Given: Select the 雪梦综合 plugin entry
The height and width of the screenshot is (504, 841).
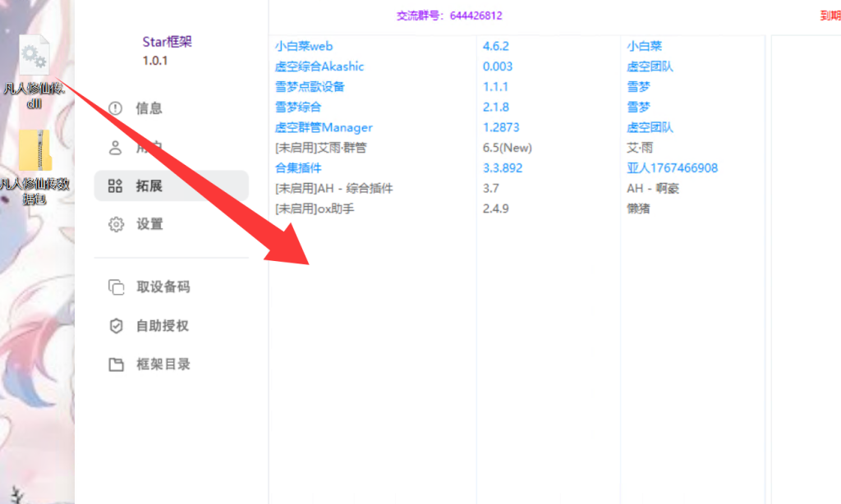Looking at the screenshot, I should click(298, 107).
